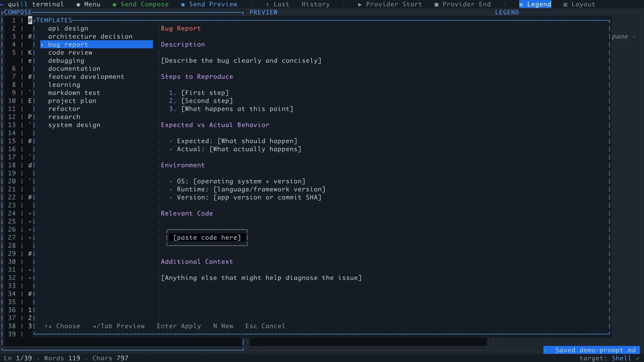Click the Choose arrows hint
644x362 pixels.
[62, 326]
